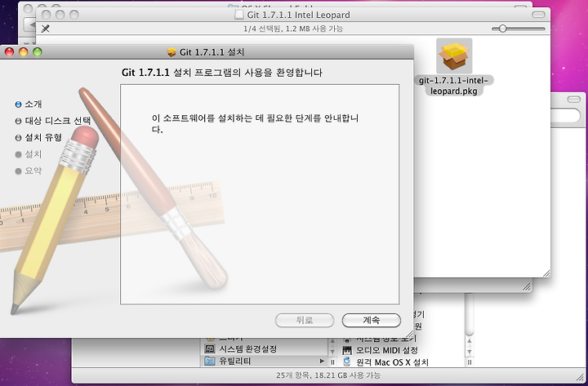Click the introduction message in installer pane
Viewport: 588px width, 386px height.
tap(255, 124)
